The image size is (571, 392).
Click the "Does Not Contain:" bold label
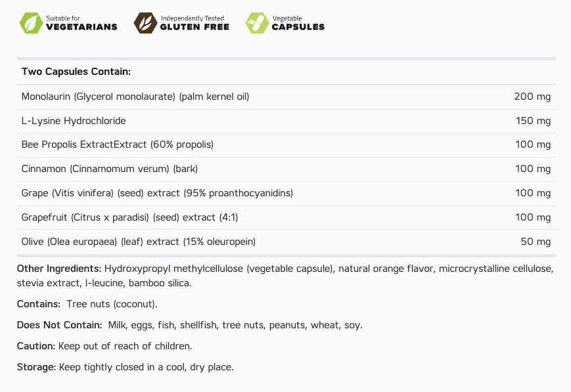59,325
